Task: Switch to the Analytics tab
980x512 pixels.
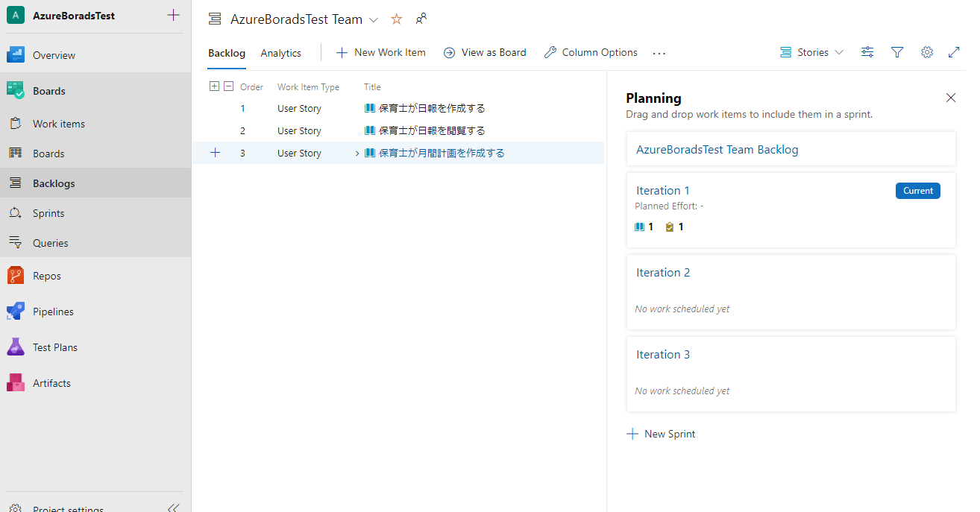Action: pos(281,53)
